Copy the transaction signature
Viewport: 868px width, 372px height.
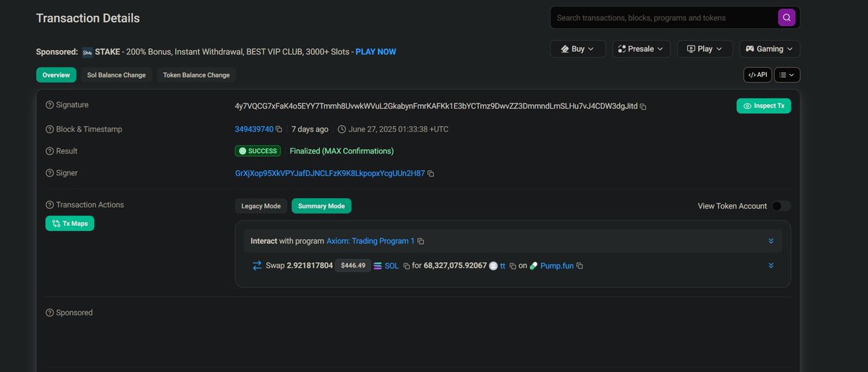(643, 106)
